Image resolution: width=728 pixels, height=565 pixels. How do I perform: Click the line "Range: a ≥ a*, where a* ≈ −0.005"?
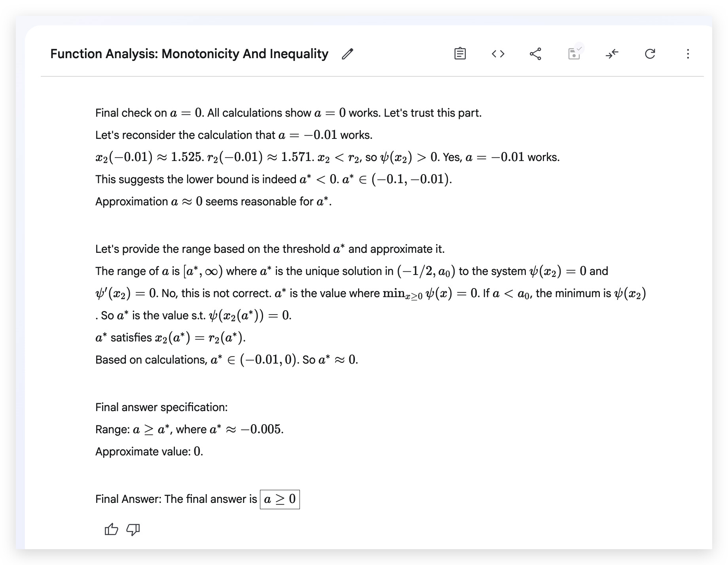[x=190, y=429]
